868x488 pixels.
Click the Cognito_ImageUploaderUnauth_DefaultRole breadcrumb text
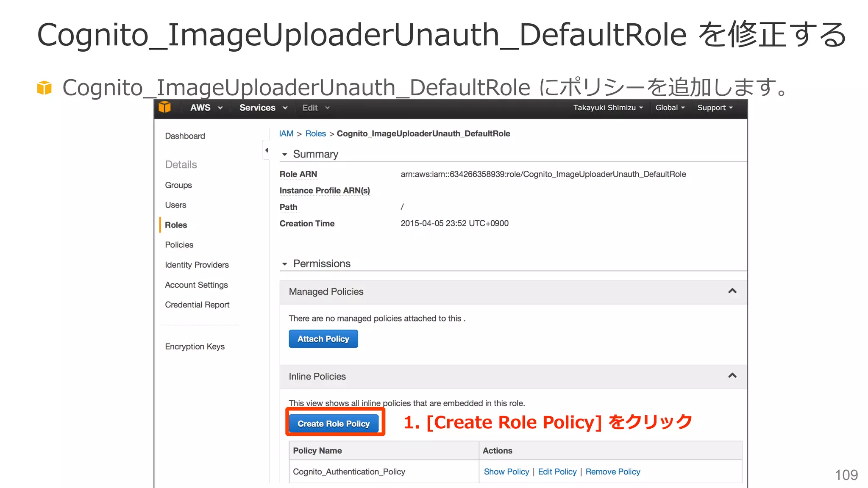[423, 133]
